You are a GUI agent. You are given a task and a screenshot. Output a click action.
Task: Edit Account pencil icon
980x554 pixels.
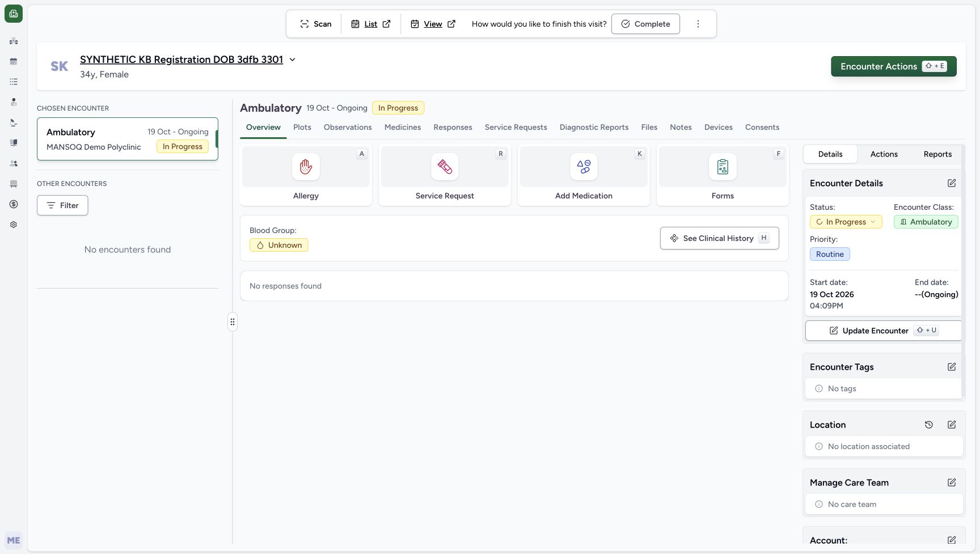point(952,540)
